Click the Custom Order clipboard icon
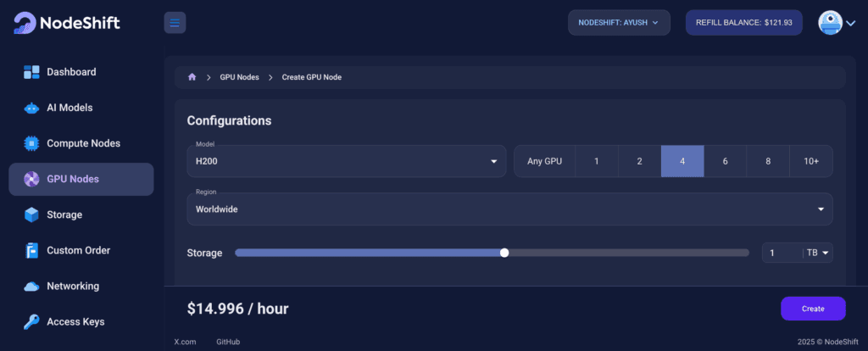Viewport: 868px width, 351px height. pos(31,251)
